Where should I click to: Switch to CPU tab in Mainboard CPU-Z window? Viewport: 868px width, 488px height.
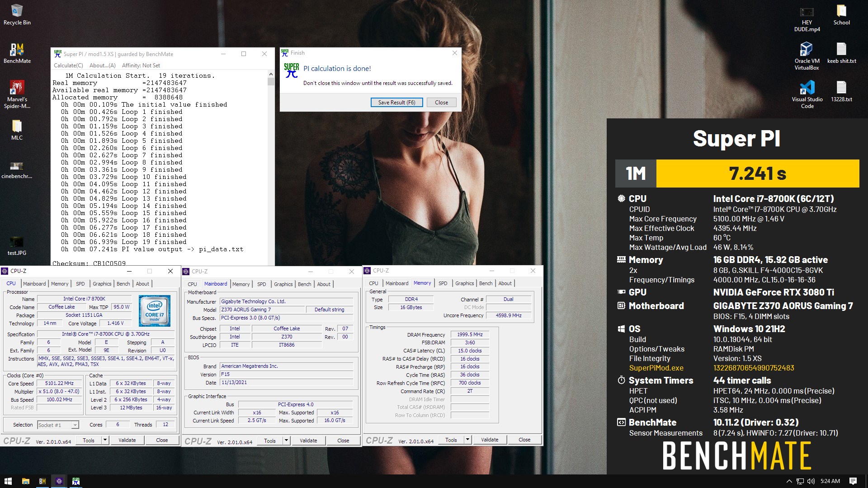click(x=192, y=284)
